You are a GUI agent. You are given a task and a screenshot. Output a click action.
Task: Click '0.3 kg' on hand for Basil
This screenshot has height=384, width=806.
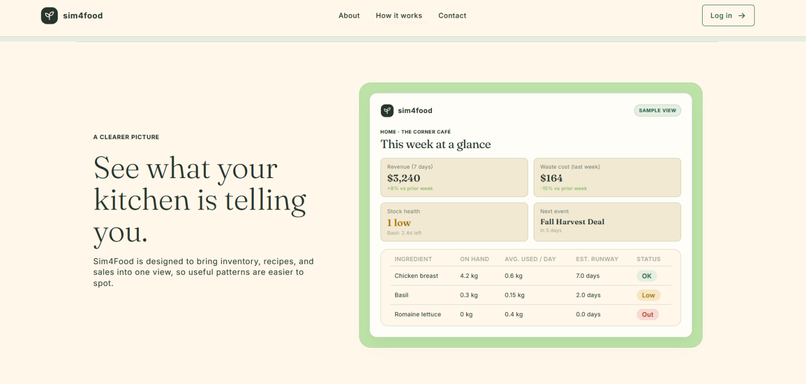[469, 296]
